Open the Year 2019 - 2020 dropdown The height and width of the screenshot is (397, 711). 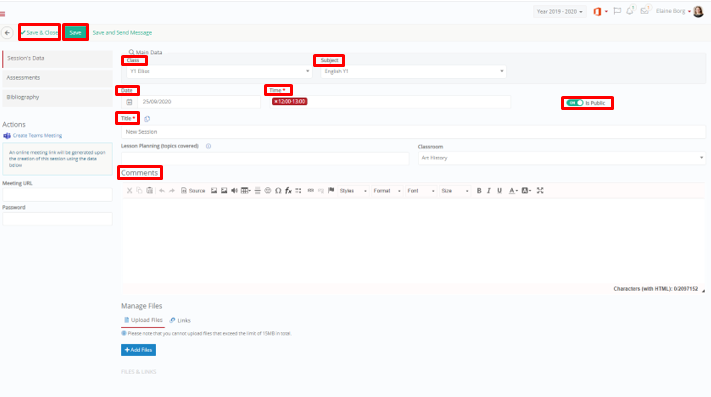[x=560, y=12]
